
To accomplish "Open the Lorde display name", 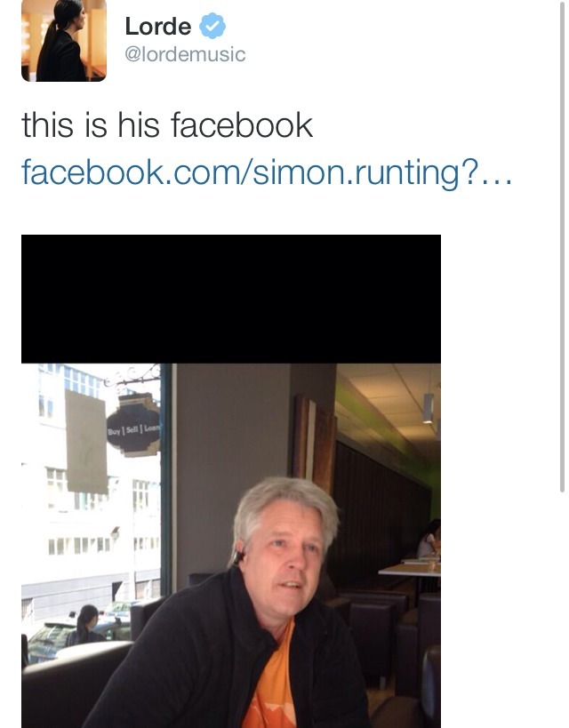I will 158,26.
